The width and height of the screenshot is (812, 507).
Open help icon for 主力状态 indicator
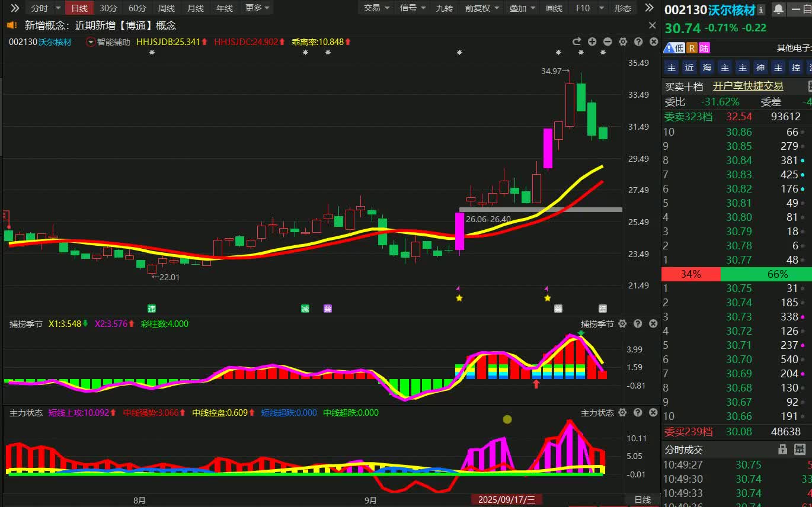point(638,413)
